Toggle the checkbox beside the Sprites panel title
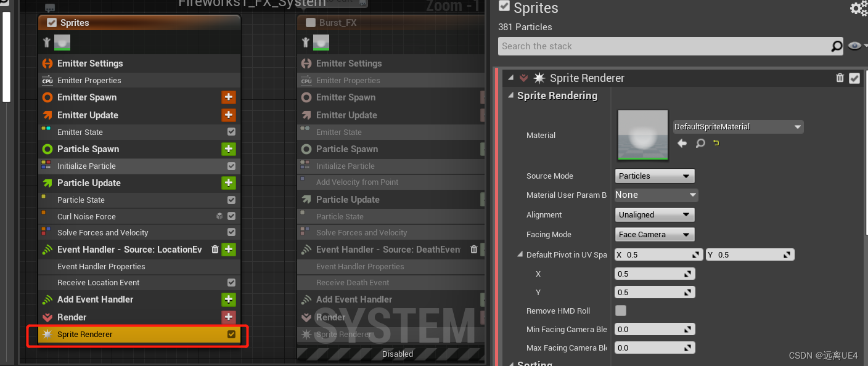This screenshot has width=868, height=366. 504,6
